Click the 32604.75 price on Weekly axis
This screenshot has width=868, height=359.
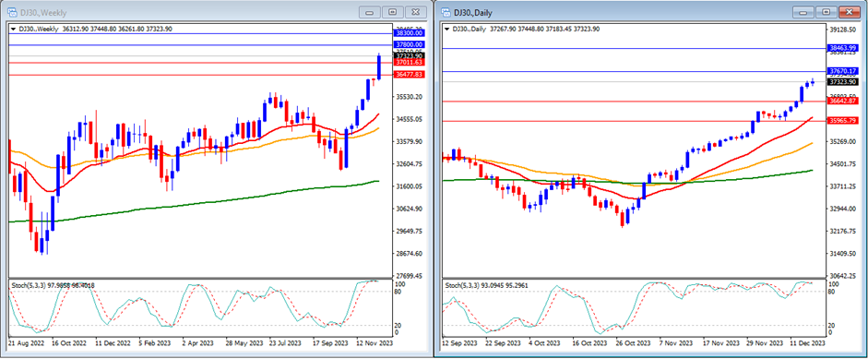point(409,164)
